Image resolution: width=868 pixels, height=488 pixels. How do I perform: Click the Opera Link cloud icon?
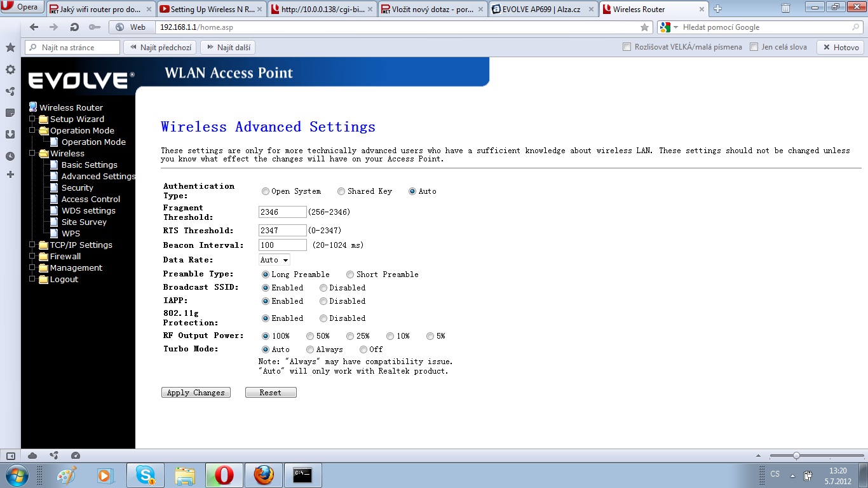coord(32,455)
